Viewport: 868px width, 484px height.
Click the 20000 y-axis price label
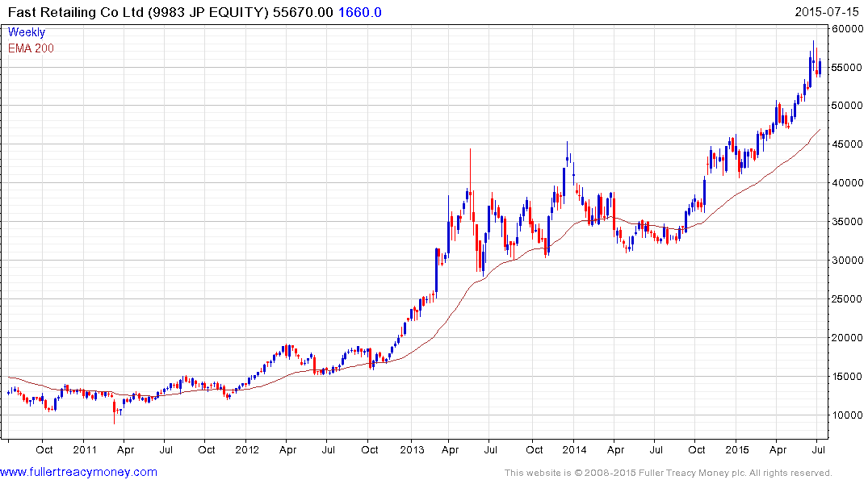[848, 338]
